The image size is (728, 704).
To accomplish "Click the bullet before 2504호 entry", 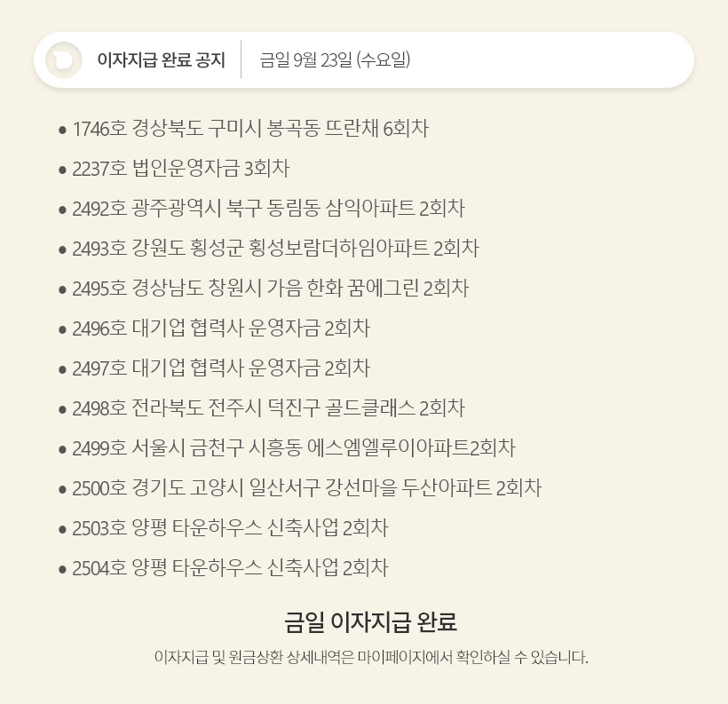I will 63,569.
